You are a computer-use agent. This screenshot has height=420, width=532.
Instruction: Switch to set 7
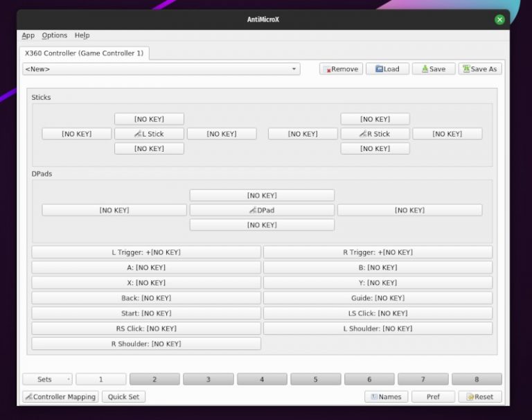pyautogui.click(x=423, y=379)
